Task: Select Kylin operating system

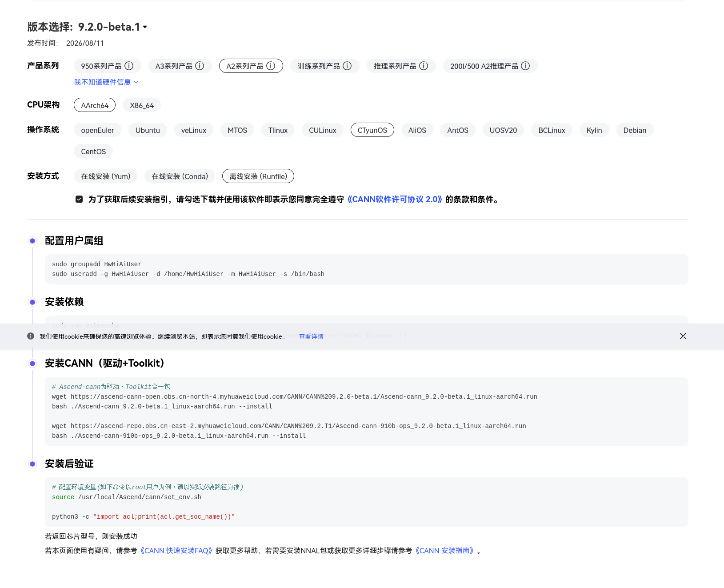Action: tap(594, 130)
